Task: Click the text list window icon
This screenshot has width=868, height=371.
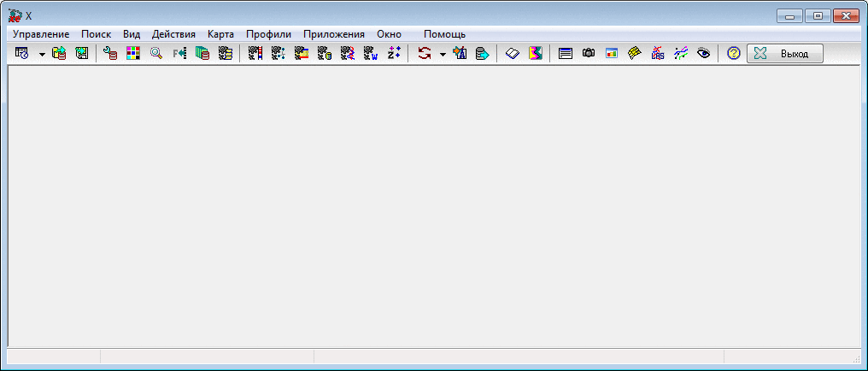Action: (566, 54)
